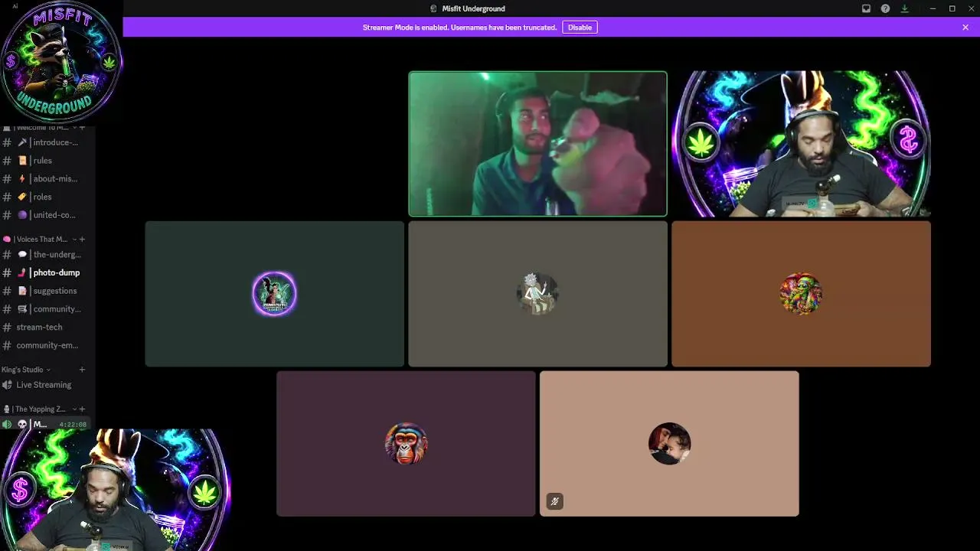
Task: Click the streamer's webcam tile with weed leaf logo
Action: [801, 144]
